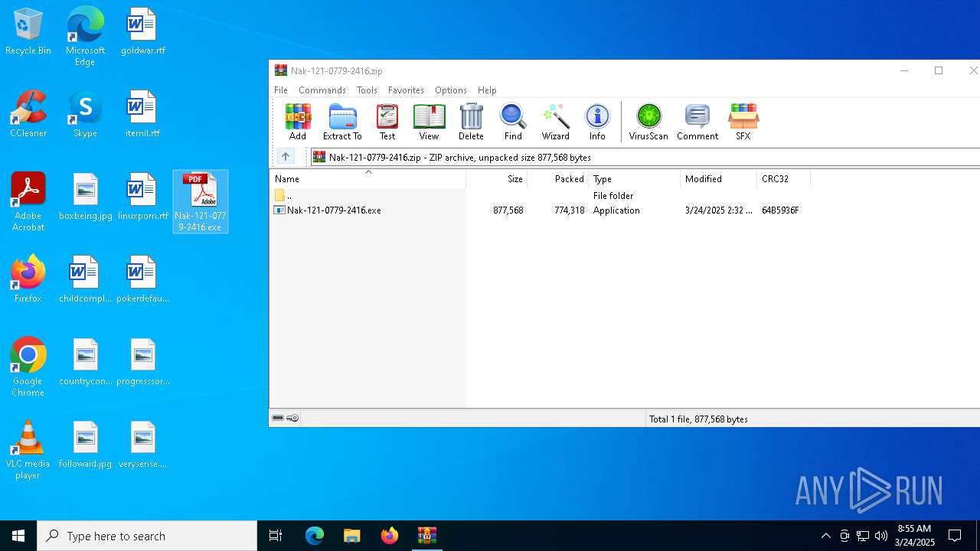Sort by Modified column header
The width and height of the screenshot is (980, 551).
coord(718,178)
